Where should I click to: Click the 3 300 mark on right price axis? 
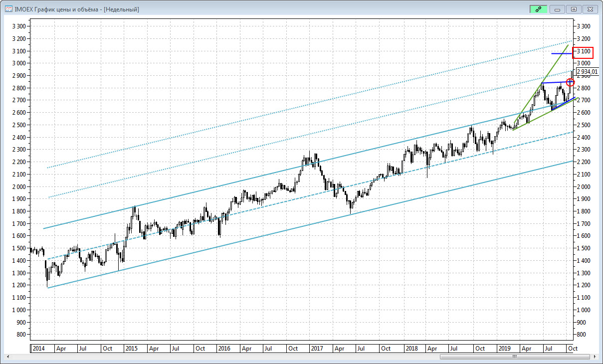click(x=583, y=26)
